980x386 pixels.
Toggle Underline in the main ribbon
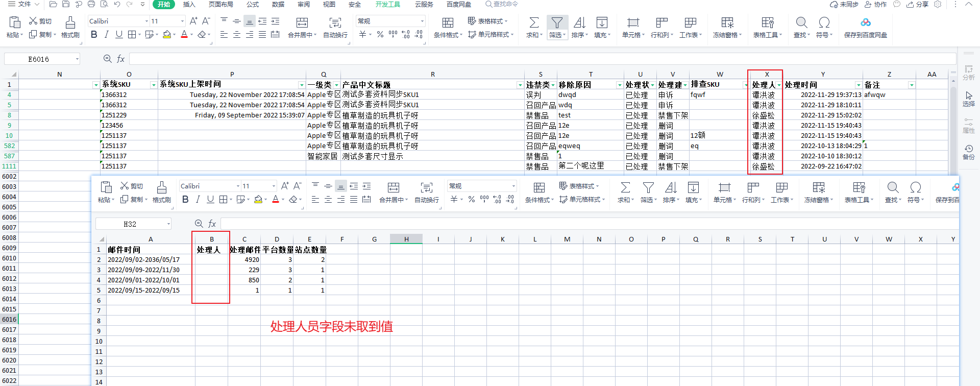pos(119,34)
